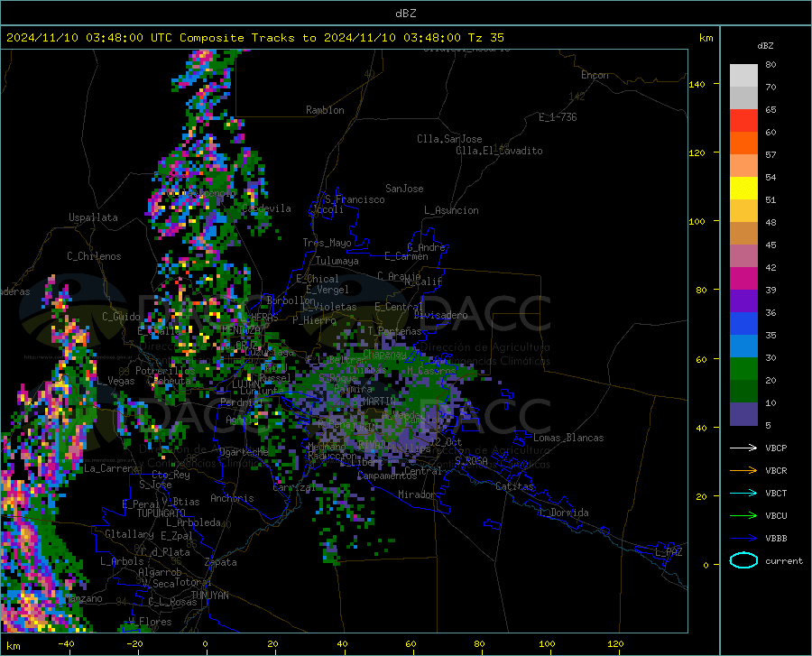Image resolution: width=812 pixels, height=656 pixels.
Task: Click the 'SanJose' label on the map
Action: 404,189
